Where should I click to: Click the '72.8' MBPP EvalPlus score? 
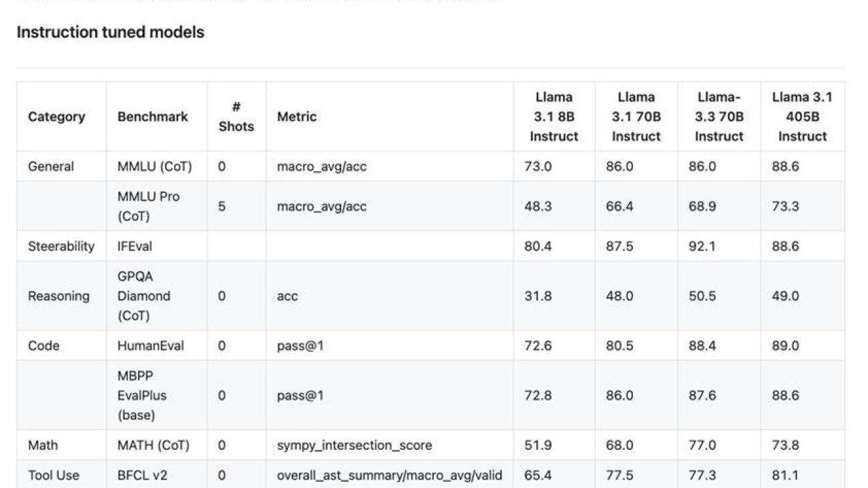[538, 395]
